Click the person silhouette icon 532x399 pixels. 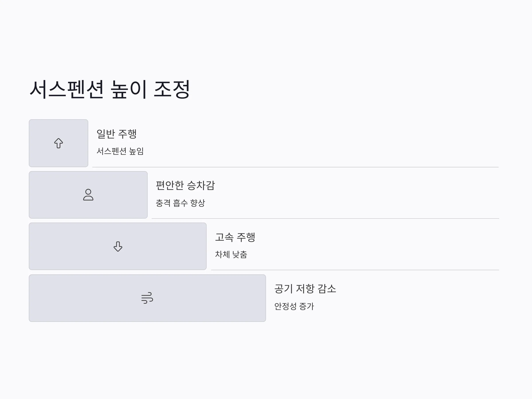(x=88, y=195)
